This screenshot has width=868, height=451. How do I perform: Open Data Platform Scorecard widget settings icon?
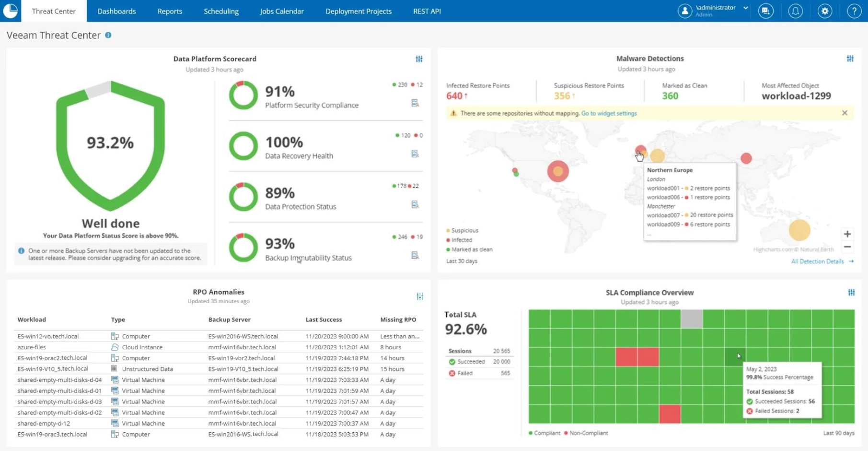point(419,59)
